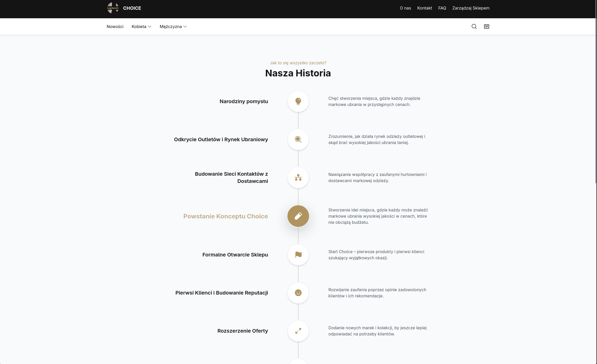The height and width of the screenshot is (364, 597).
Task: Click the network diagram timeline icon
Action: click(x=298, y=177)
